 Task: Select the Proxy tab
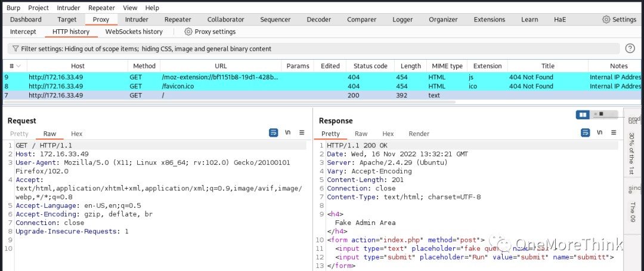pyautogui.click(x=101, y=19)
